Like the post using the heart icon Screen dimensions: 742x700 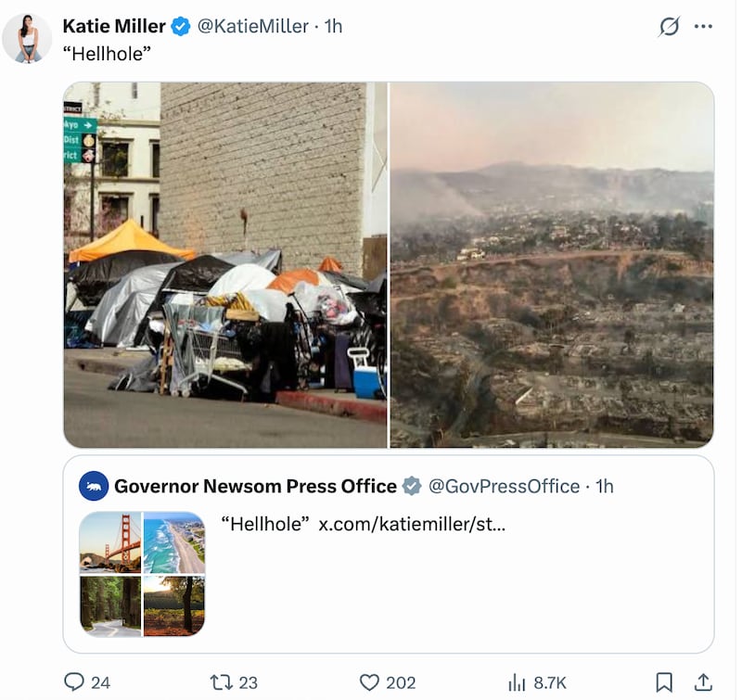371,682
